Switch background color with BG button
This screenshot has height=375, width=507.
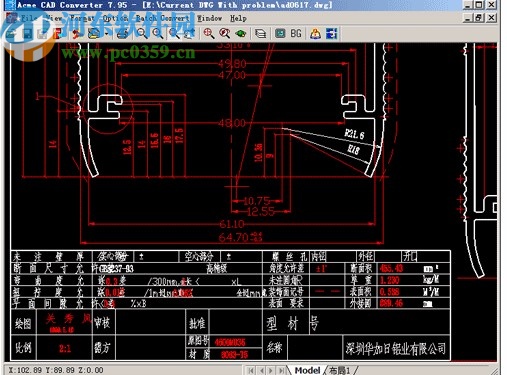tap(296, 34)
